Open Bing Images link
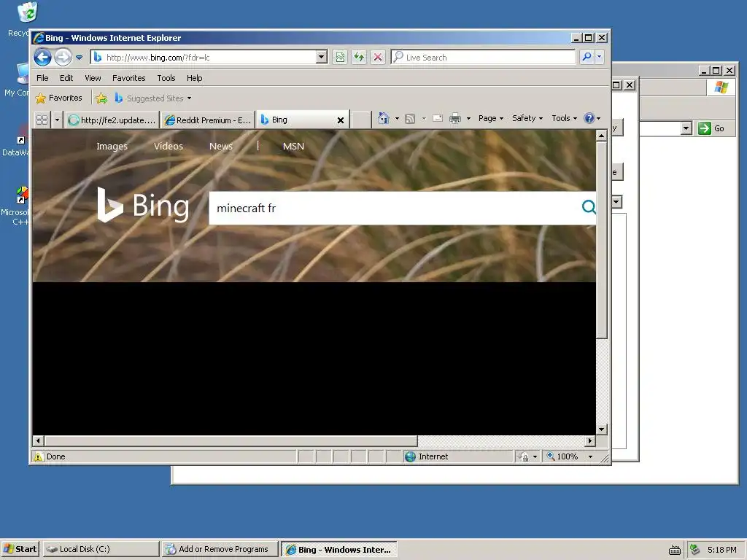The width and height of the screenshot is (747, 560). tap(112, 146)
